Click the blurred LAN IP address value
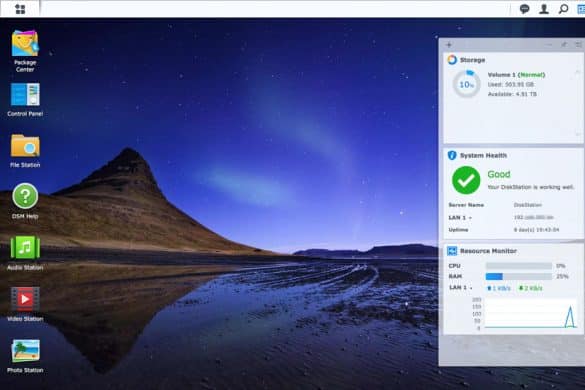 [x=534, y=217]
